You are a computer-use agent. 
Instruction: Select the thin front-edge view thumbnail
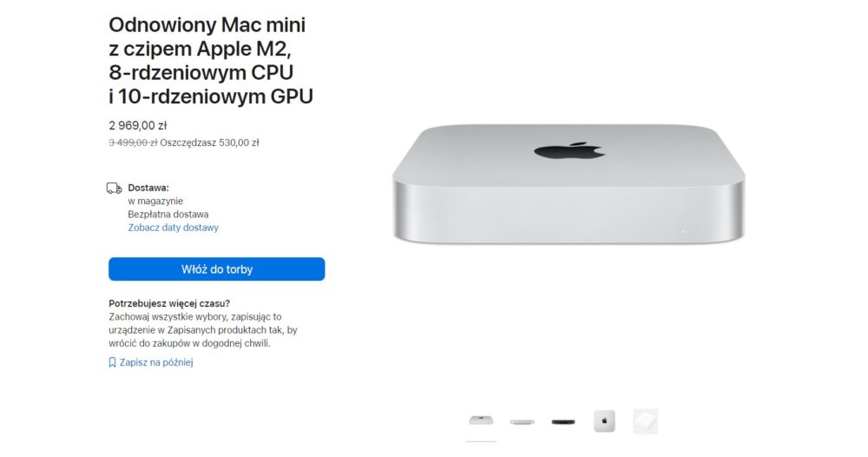coord(522,422)
